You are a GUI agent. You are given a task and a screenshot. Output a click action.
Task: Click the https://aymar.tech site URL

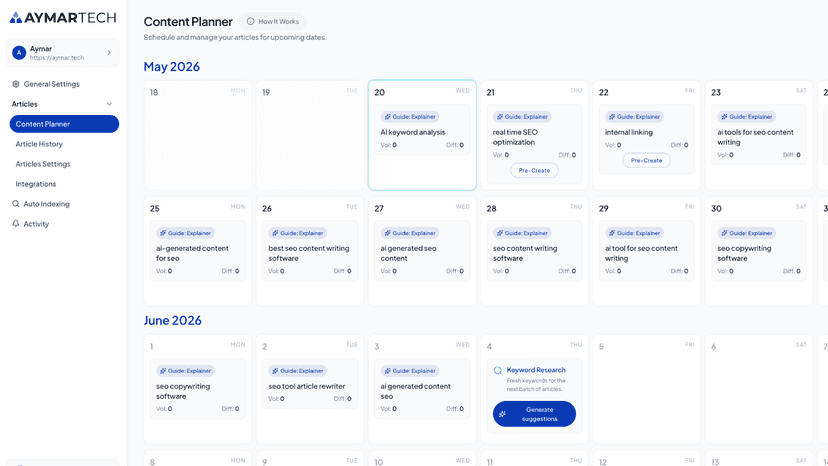click(x=57, y=58)
